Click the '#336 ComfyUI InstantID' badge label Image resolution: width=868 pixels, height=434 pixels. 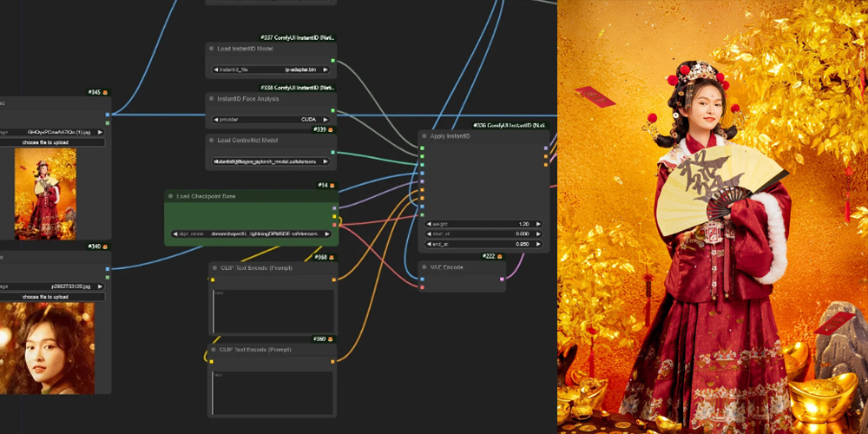pos(510,126)
